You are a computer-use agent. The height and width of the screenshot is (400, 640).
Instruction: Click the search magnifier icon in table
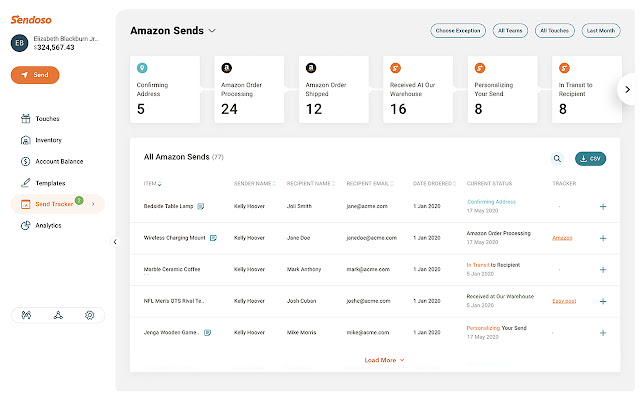point(557,158)
